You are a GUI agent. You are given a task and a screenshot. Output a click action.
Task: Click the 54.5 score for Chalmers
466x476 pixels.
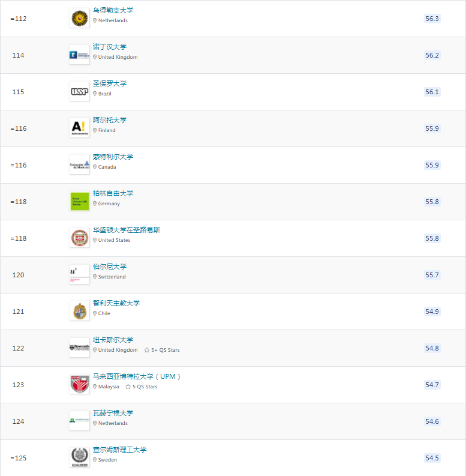click(x=432, y=458)
